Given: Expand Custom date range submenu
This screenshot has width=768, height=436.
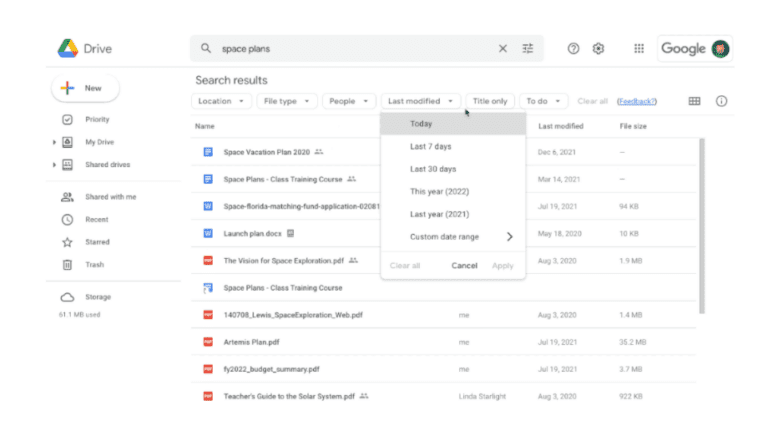Looking at the screenshot, I should pyautogui.click(x=453, y=237).
